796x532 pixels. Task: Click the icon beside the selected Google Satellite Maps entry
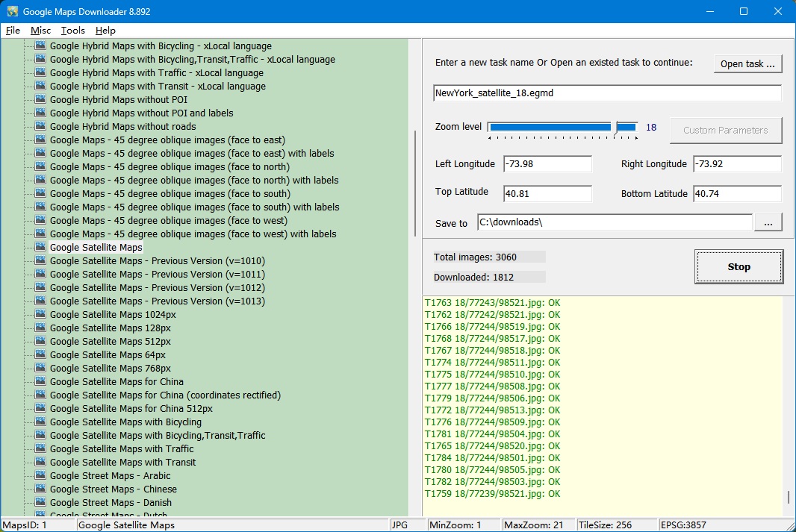tap(40, 247)
